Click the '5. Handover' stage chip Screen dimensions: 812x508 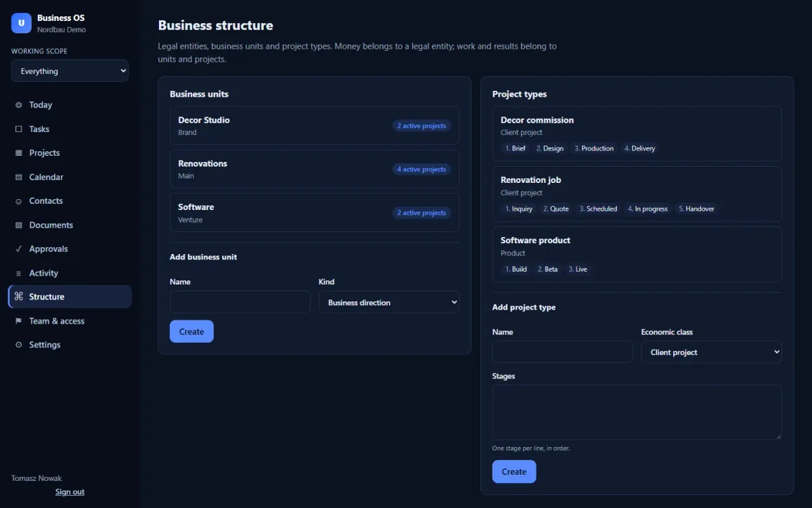(x=696, y=209)
